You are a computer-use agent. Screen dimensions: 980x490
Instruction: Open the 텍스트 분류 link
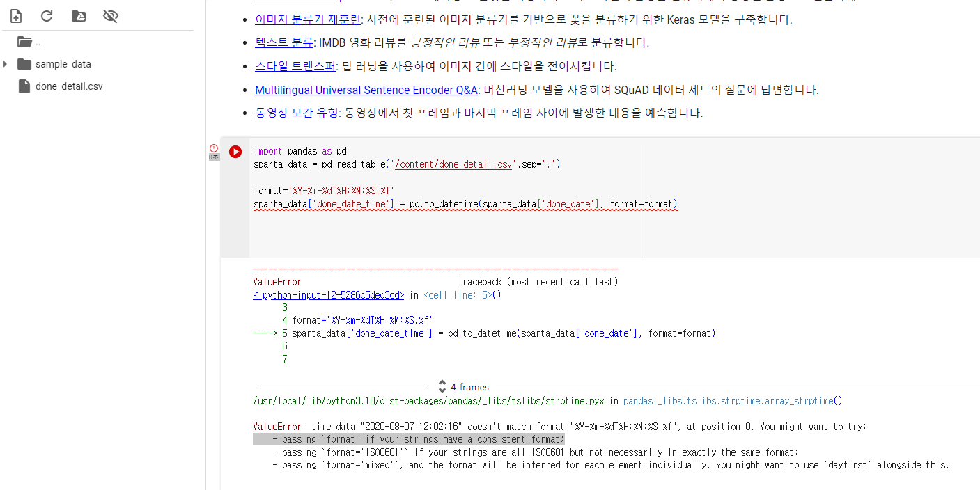click(x=283, y=42)
